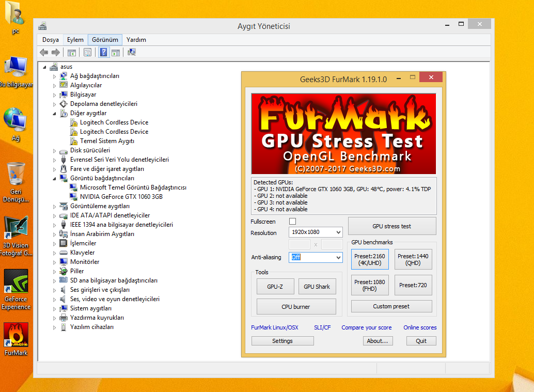Viewport: 534px width, 392px height.
Task: Click the About... button
Action: 378,341
